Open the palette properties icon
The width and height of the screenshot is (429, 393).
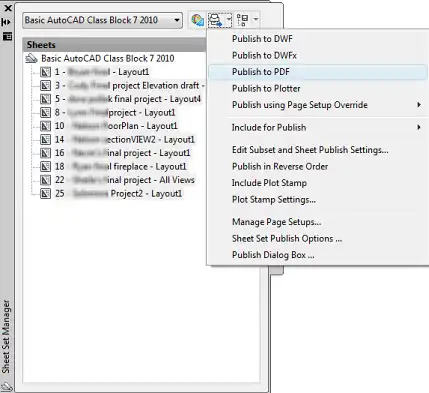[x=7, y=36]
